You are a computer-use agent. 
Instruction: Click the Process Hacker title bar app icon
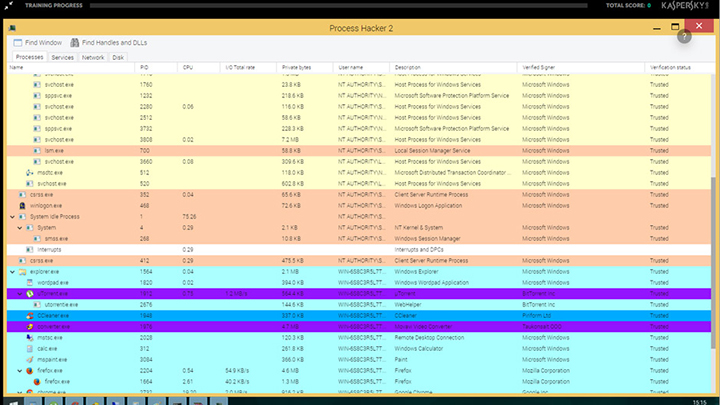12,28
